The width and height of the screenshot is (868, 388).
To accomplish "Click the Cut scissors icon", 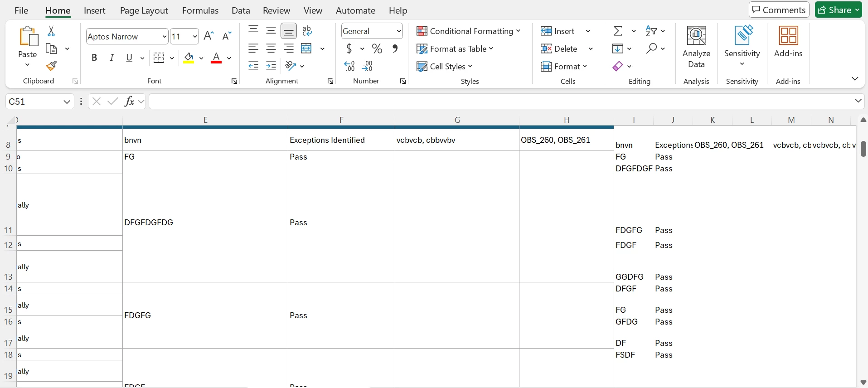I will (51, 31).
